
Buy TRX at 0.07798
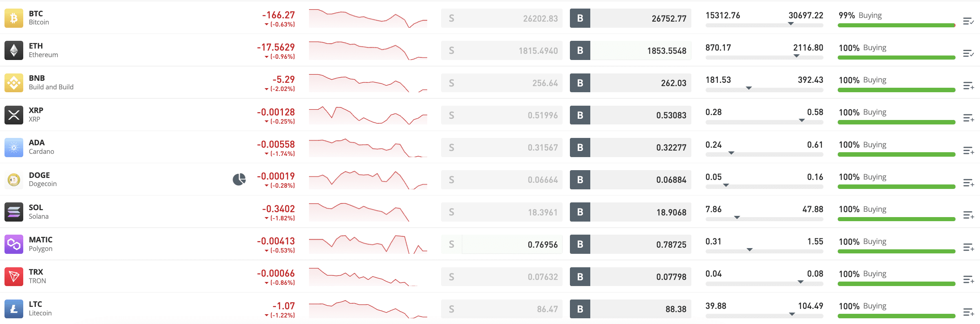pos(631,276)
